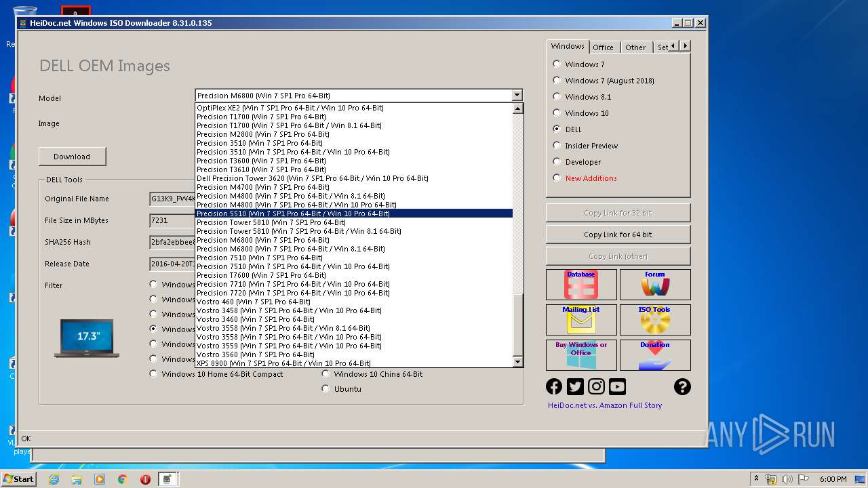
Task: Pick Precision 7720 from model list
Action: tap(354, 293)
